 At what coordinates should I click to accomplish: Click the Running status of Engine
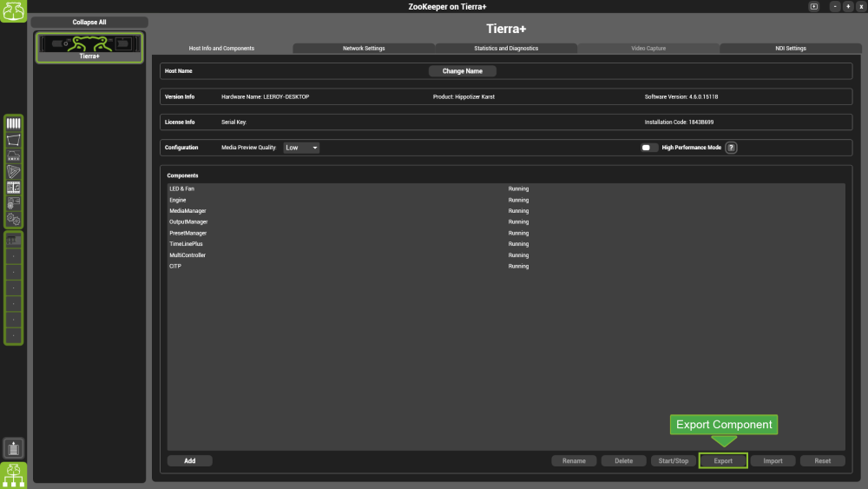pyautogui.click(x=518, y=200)
